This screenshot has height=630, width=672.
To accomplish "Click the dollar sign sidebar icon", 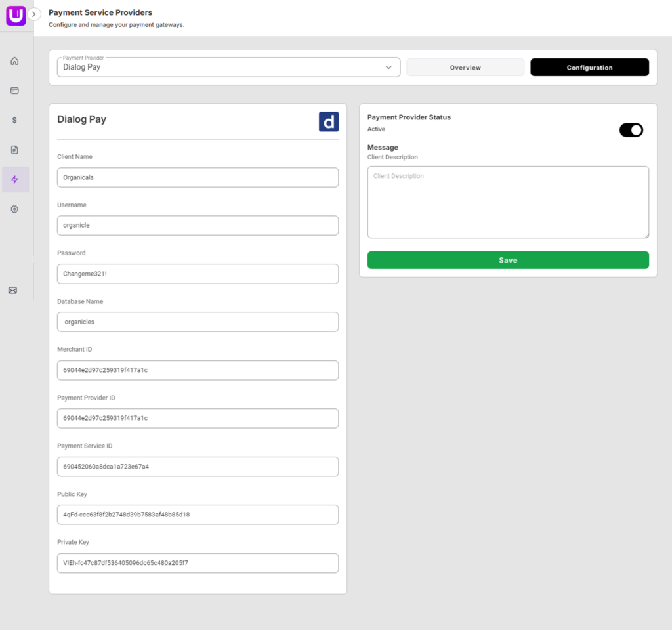I will click(x=14, y=120).
